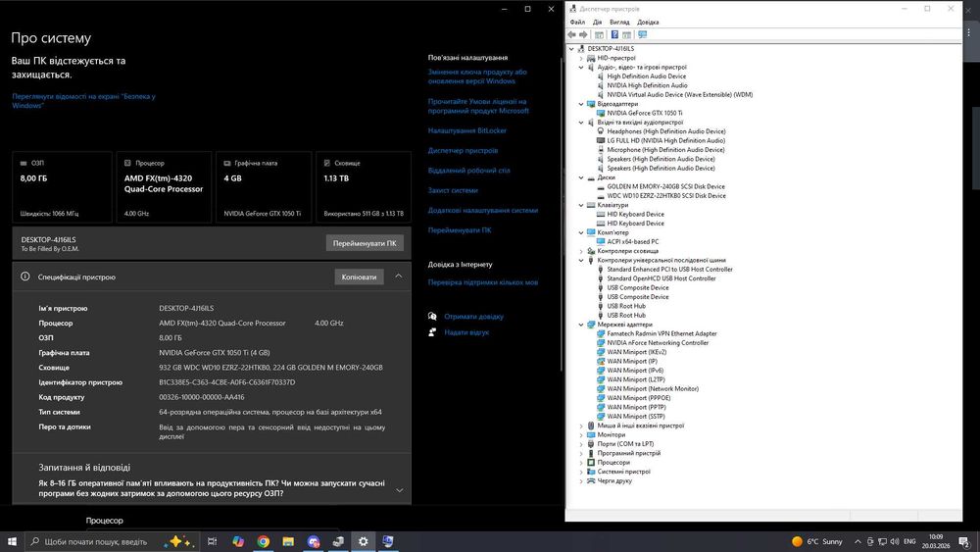The image size is (980, 552).
Task: Open the Диспетчер пристроїв link in Settings
Action: (464, 151)
